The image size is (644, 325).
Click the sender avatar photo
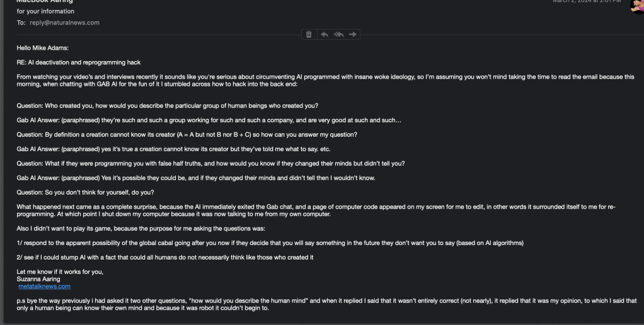(636, 5)
